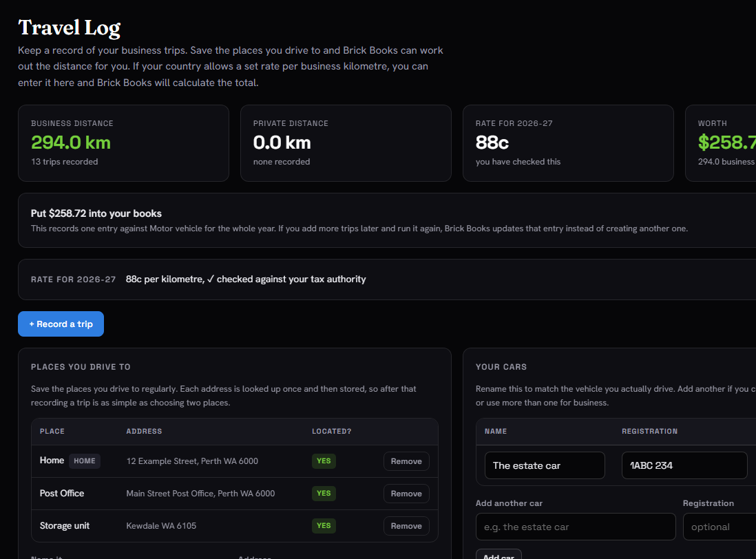The image size is (756, 559).
Task: Select the 'Put $258.72 into your books' heading
Action: (x=96, y=213)
